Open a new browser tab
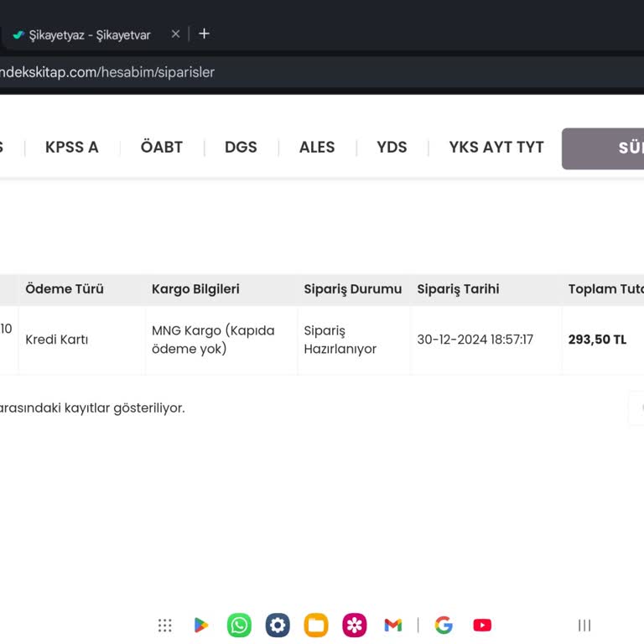644x644 pixels. (204, 34)
